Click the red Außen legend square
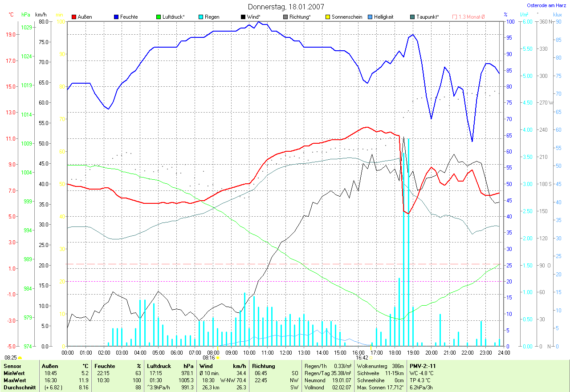 (x=74, y=17)
